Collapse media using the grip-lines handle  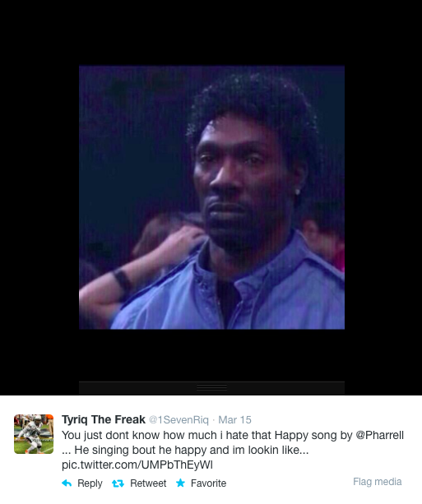pos(211,387)
